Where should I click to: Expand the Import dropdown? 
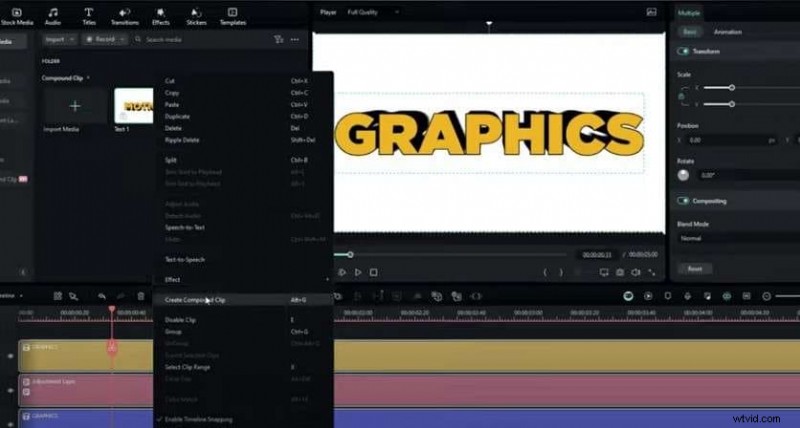click(x=60, y=39)
